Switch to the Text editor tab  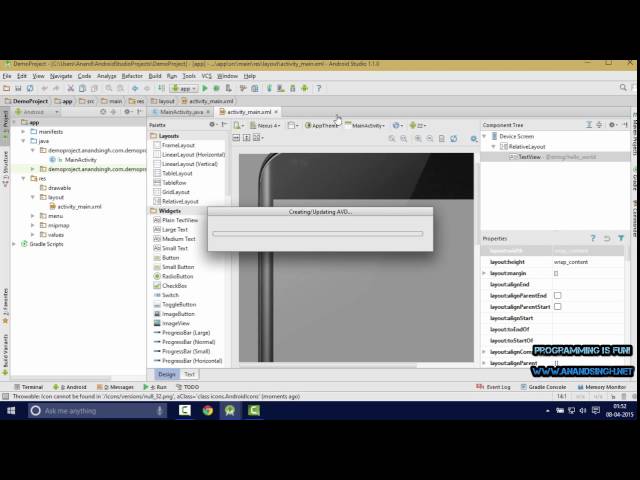189,374
